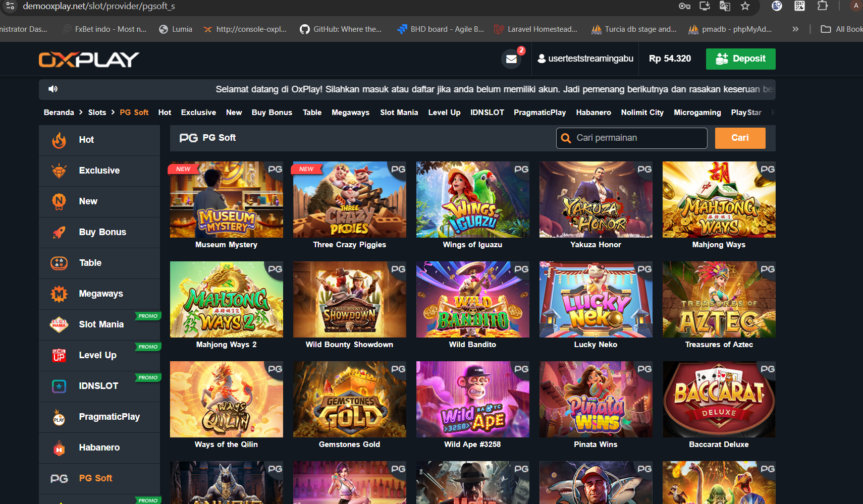Click the user profile icon near username
The image size is (863, 504).
point(542,59)
